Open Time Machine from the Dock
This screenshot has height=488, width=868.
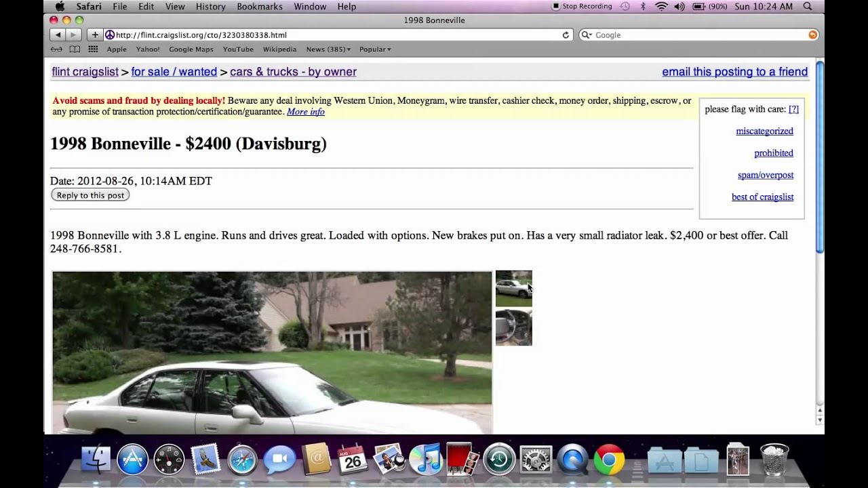click(x=498, y=460)
